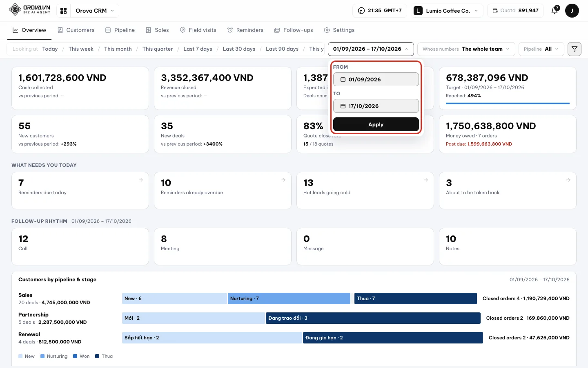Open the app grid switcher icon
This screenshot has height=368, width=588.
coord(64,11)
